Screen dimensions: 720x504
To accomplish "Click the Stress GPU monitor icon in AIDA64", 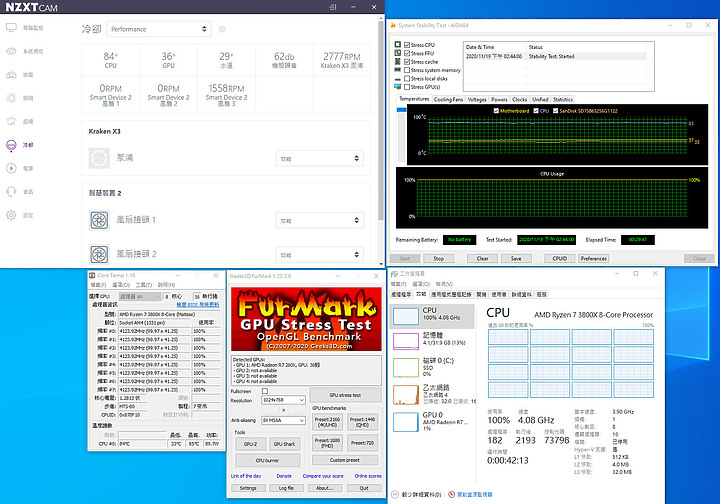I will pos(398,86).
